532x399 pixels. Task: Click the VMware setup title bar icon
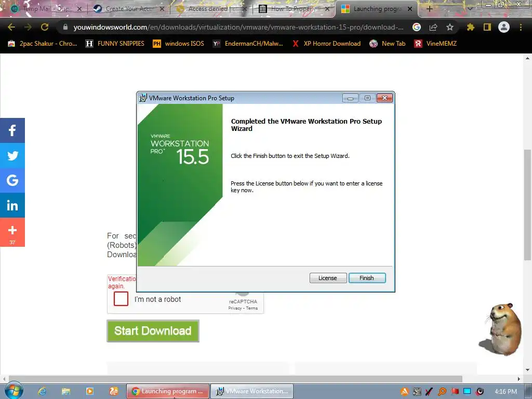coord(143,98)
